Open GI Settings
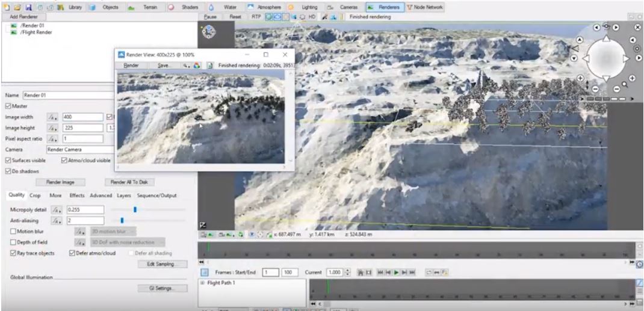 tap(163, 288)
